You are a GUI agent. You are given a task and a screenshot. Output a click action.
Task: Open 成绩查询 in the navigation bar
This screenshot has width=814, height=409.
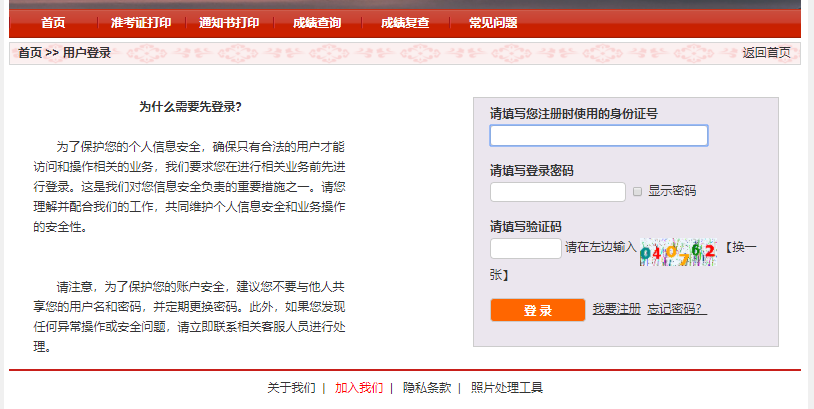pos(317,23)
